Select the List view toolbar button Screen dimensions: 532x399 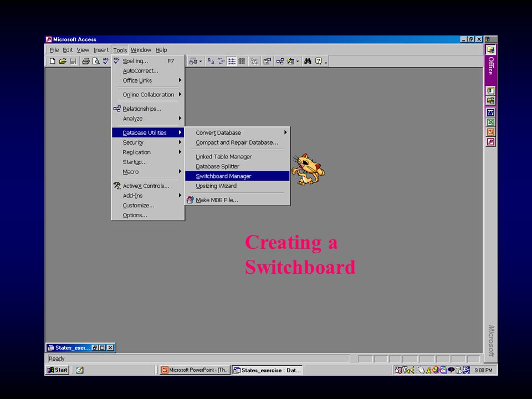(x=232, y=62)
